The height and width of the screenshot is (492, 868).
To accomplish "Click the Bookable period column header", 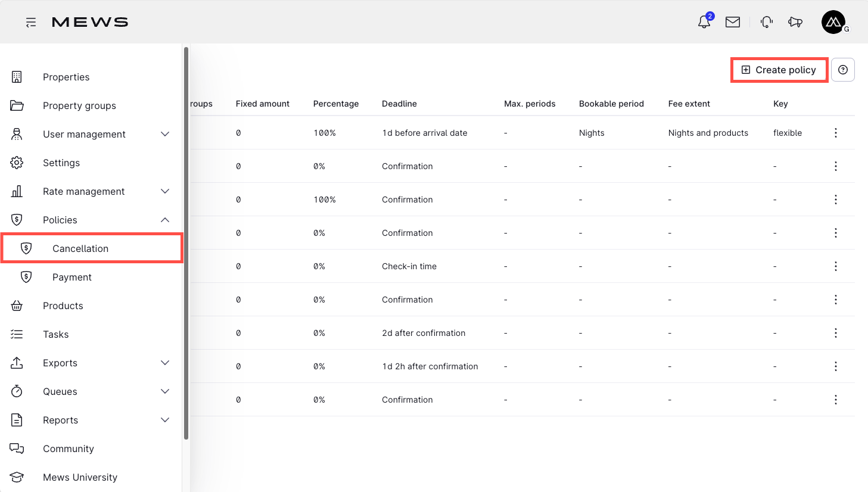I will [x=611, y=104].
